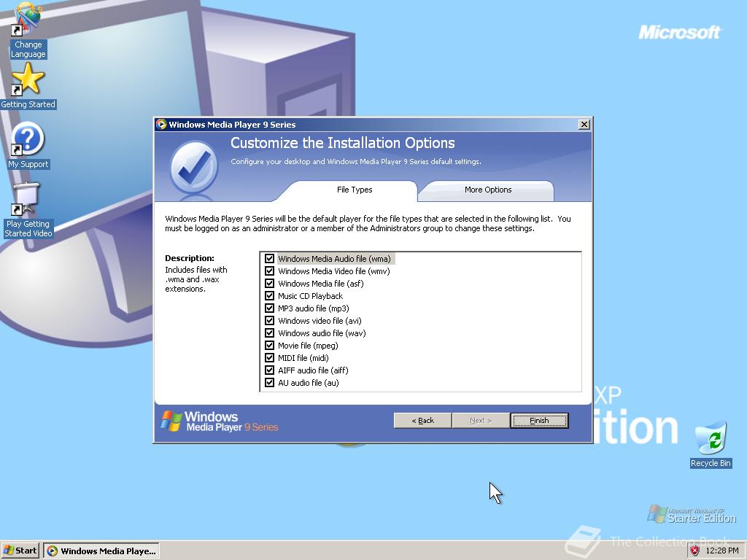Switch to the More Options tab

click(x=488, y=190)
